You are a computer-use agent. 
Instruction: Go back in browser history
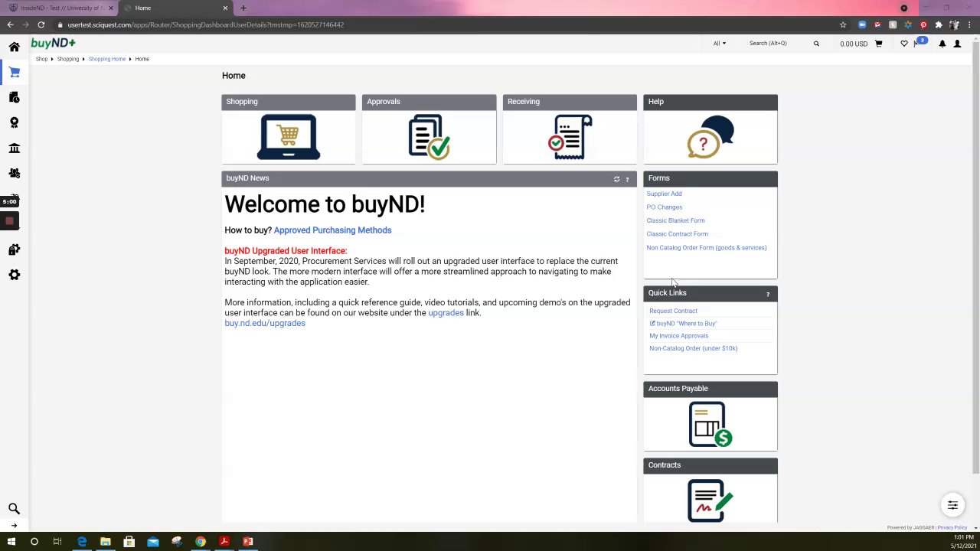10,24
